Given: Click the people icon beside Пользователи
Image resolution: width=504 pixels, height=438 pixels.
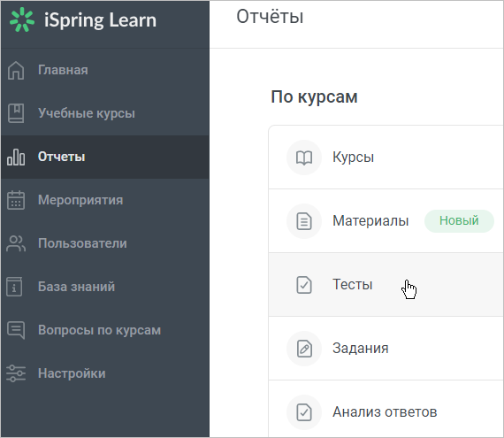Looking at the screenshot, I should pyautogui.click(x=16, y=243).
